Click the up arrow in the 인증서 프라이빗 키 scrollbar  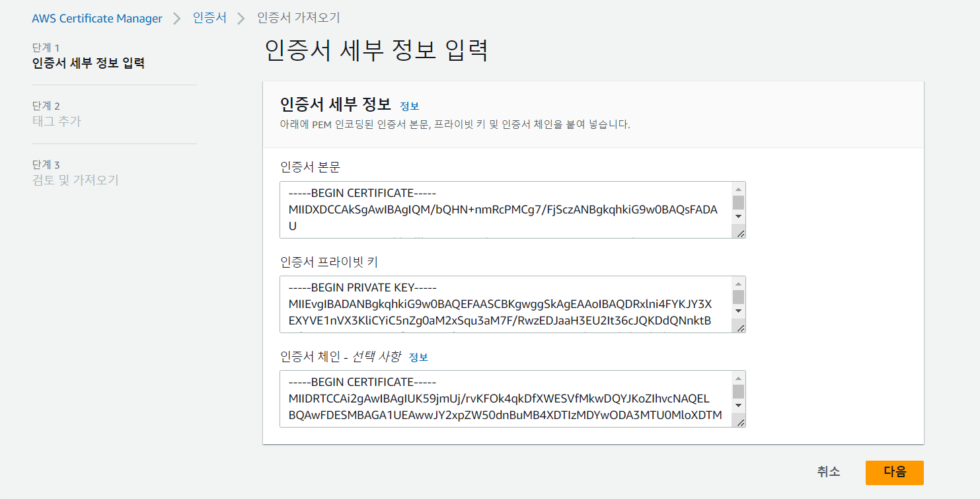click(x=739, y=284)
